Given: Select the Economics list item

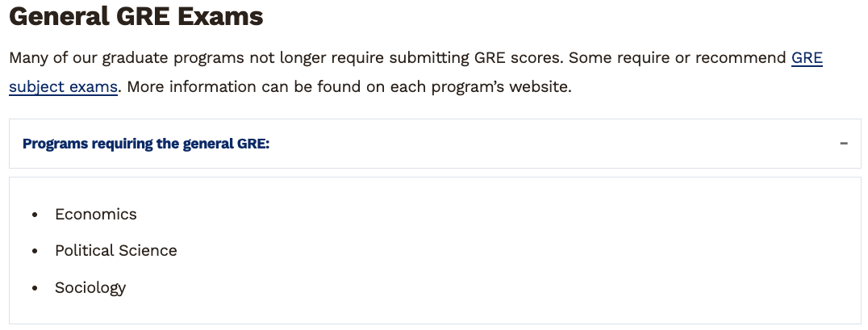Looking at the screenshot, I should 96,215.
